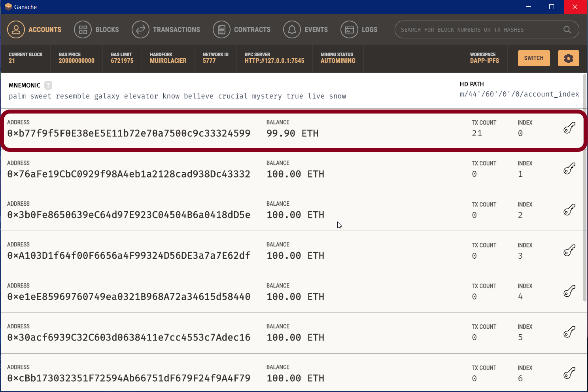
Task: Open the workspace settings gear
Action: pyautogui.click(x=569, y=58)
